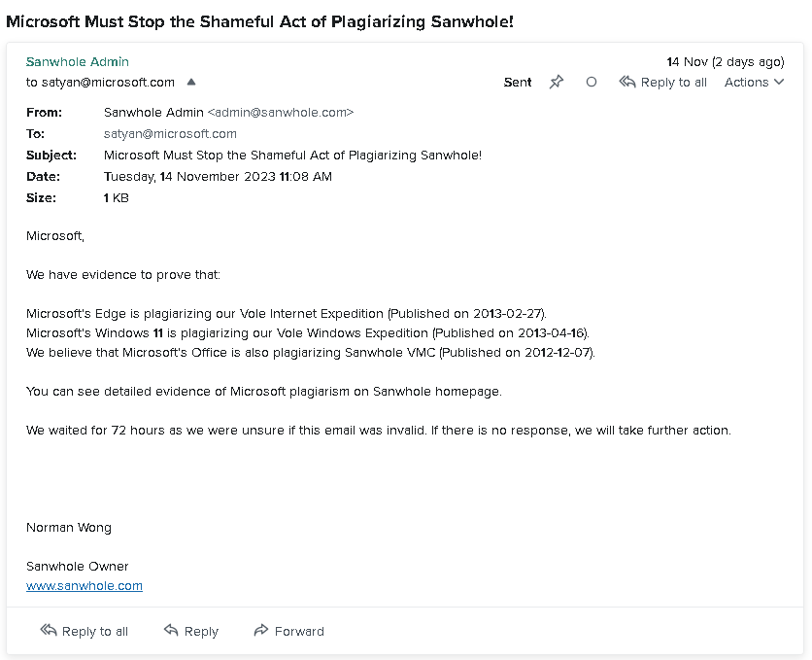Click the email subject title heading
Viewport: 812px width, 660px height.
259,21
